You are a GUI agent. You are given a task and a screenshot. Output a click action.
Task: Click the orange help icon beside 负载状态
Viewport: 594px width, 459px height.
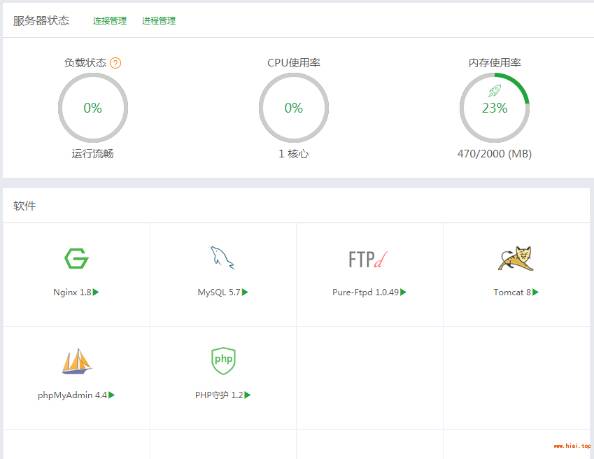[116, 63]
